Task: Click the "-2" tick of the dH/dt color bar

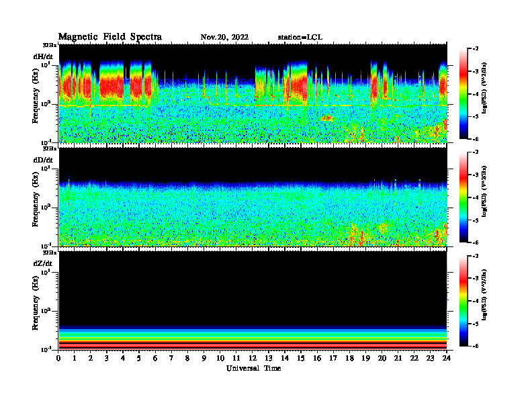Action: click(x=476, y=49)
